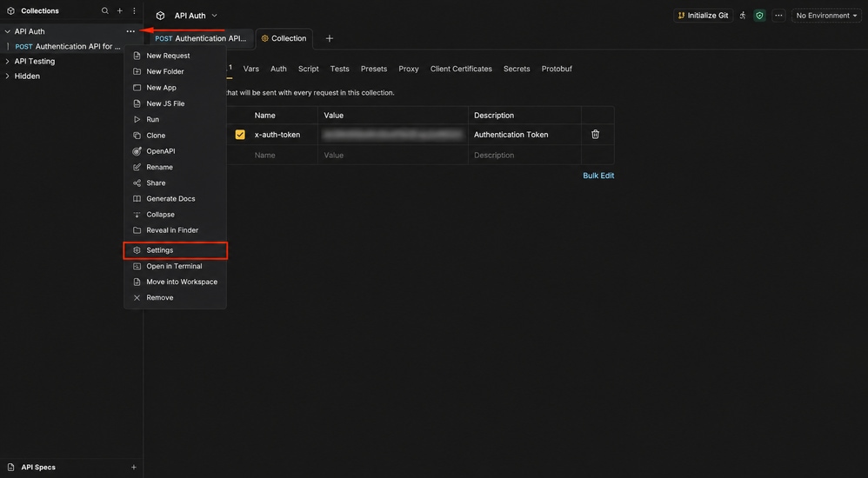Click the Initialize Git button
This screenshot has height=478, width=868.
703,16
